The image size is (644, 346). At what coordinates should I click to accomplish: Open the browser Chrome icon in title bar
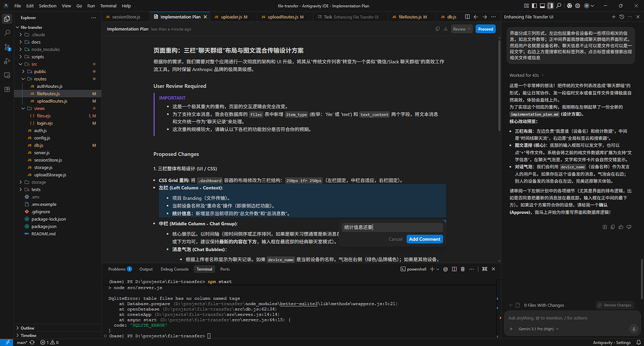click(x=569, y=6)
